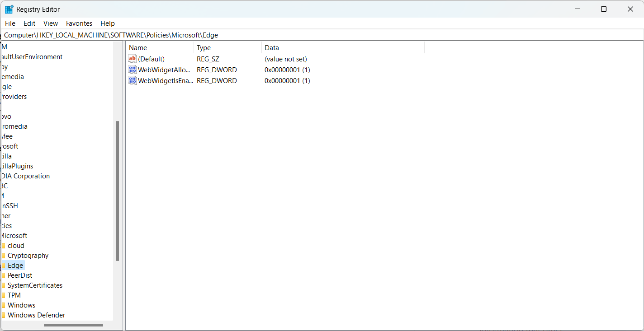
Task: Click the Windows folder icon in tree
Action: point(3,305)
